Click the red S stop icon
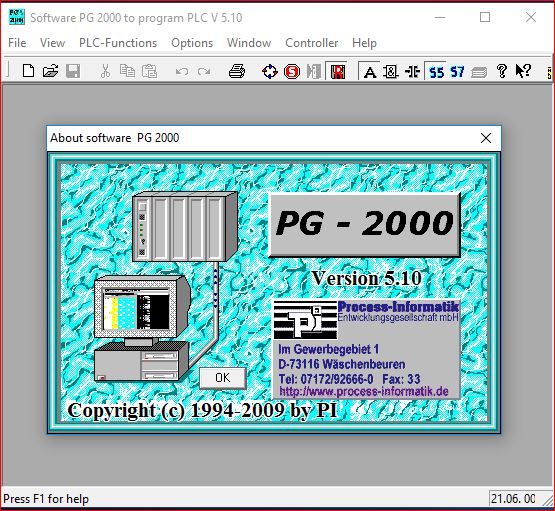Viewport: 555px width, 511px height. coord(292,71)
